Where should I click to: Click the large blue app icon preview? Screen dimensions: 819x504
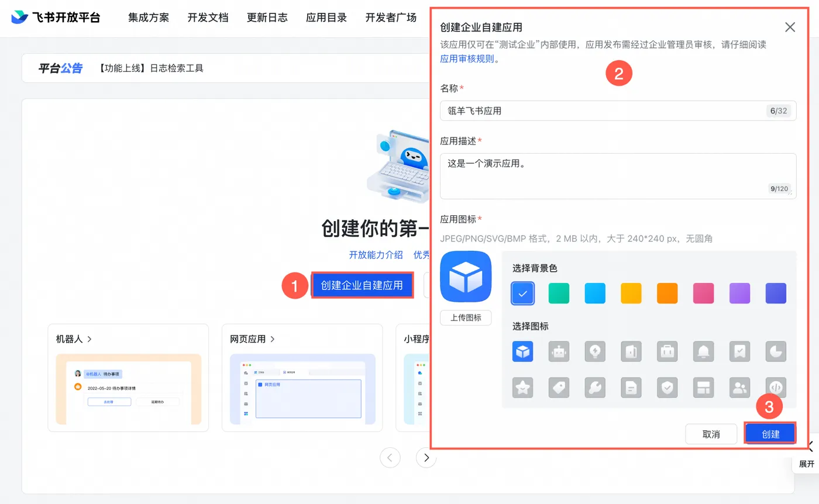pos(466,277)
